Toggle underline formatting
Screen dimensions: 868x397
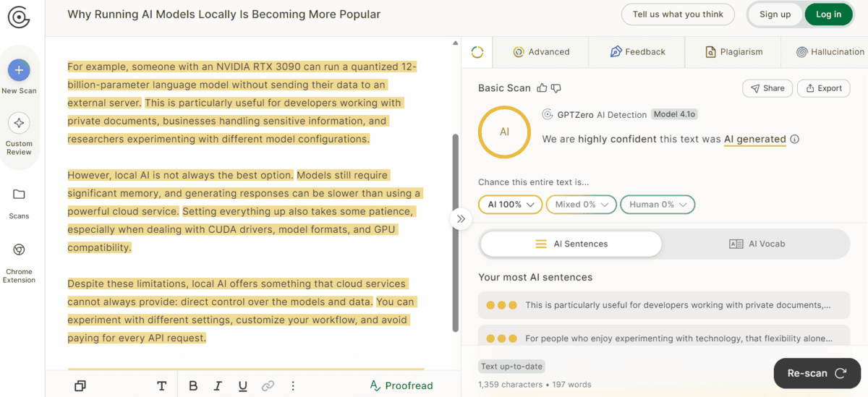(242, 385)
